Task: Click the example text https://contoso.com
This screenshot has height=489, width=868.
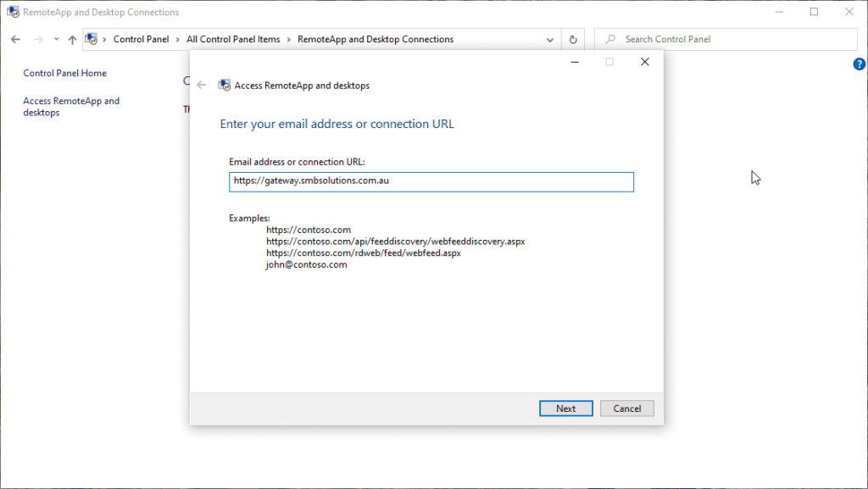Action: (x=309, y=230)
